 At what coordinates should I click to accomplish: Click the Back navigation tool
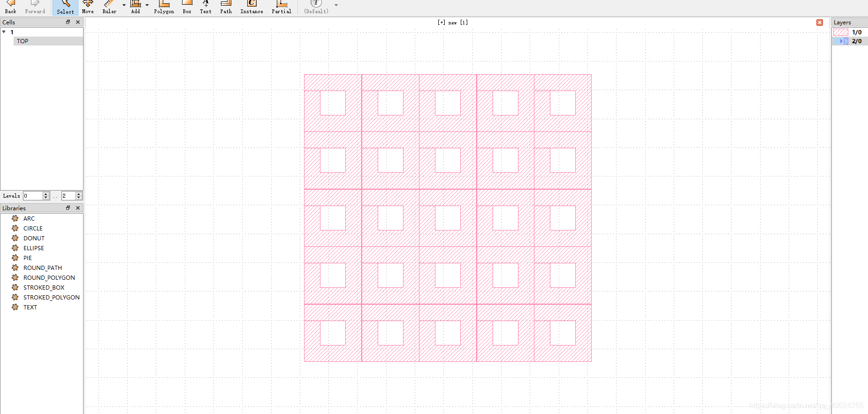pyautogui.click(x=10, y=7)
